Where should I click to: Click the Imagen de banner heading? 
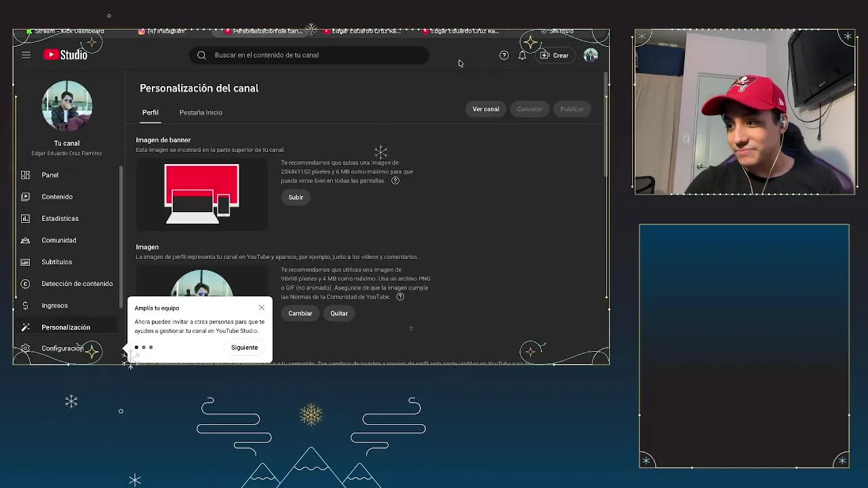point(163,140)
